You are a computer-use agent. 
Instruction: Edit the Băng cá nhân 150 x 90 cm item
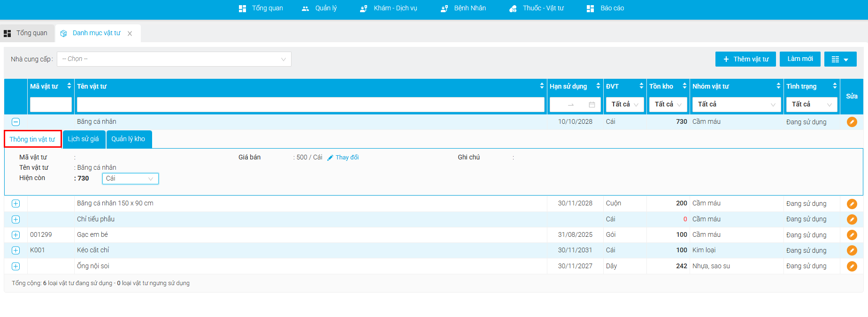point(852,204)
